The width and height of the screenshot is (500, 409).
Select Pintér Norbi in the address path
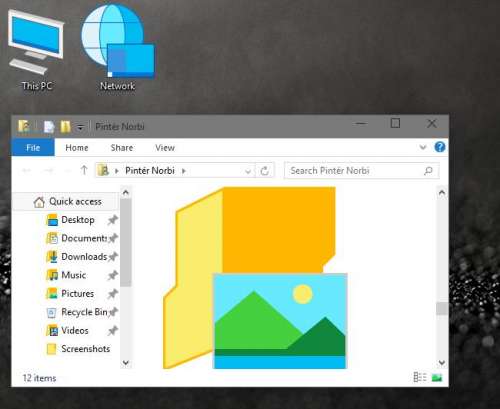[x=150, y=171]
